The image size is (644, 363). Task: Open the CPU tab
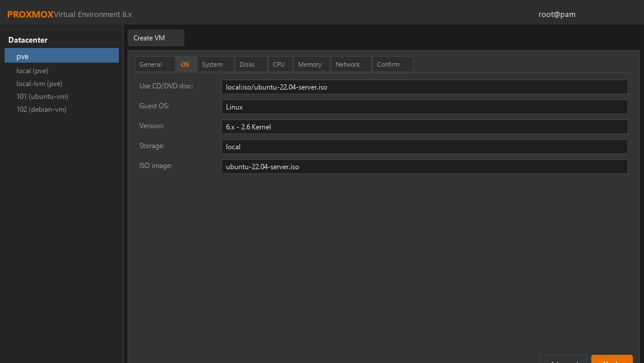pyautogui.click(x=280, y=64)
